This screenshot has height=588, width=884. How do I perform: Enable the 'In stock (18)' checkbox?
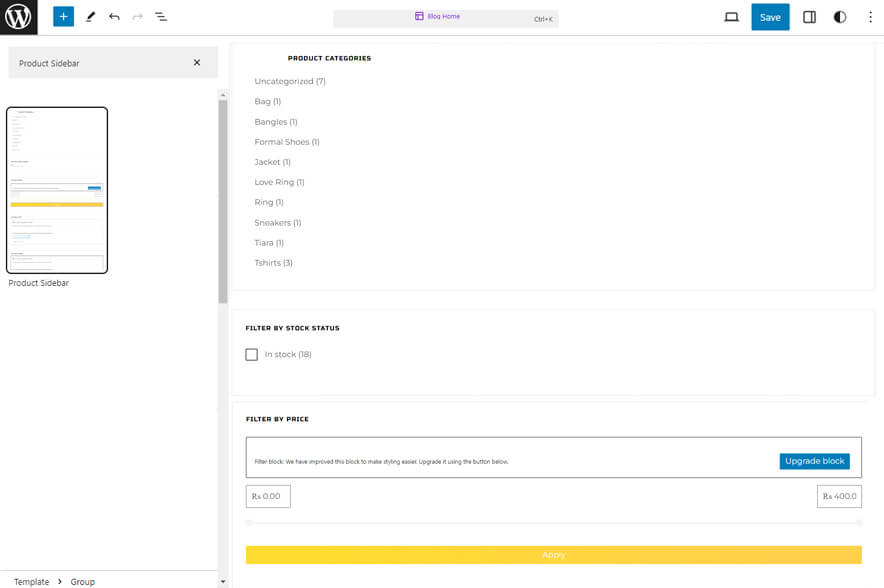[251, 354]
